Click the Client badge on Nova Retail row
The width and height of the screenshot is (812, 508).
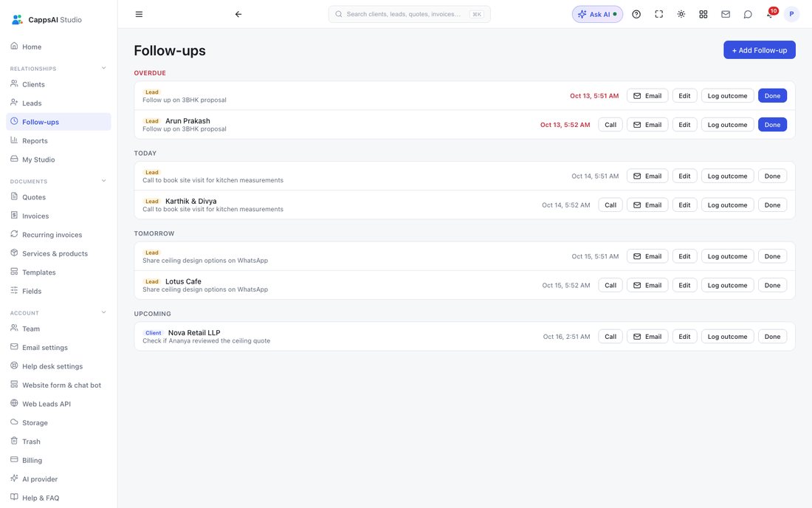pos(154,333)
